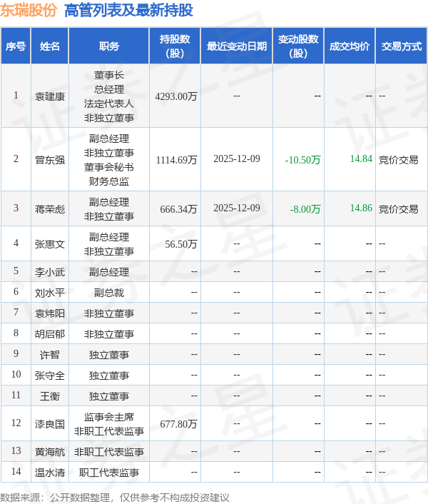Click 竞价交易 in 曾东强 row
Viewport: 428px width, 504px height.
pyautogui.click(x=399, y=160)
